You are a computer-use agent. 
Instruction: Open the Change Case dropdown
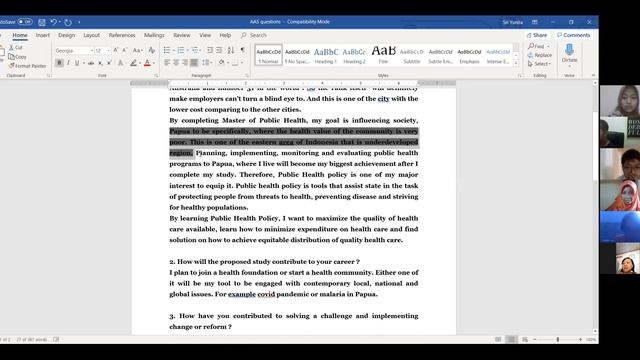pyautogui.click(x=137, y=50)
